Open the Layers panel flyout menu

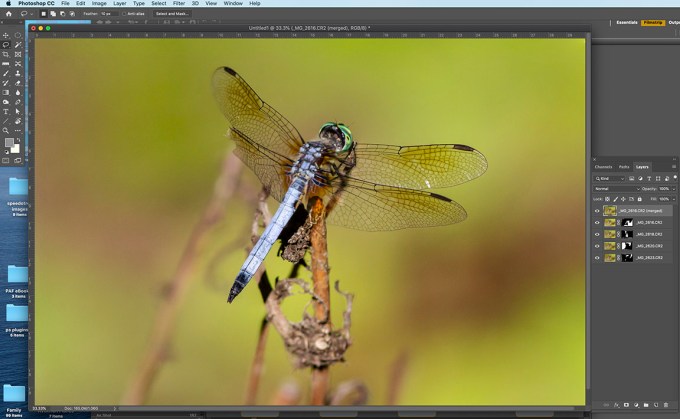[674, 167]
